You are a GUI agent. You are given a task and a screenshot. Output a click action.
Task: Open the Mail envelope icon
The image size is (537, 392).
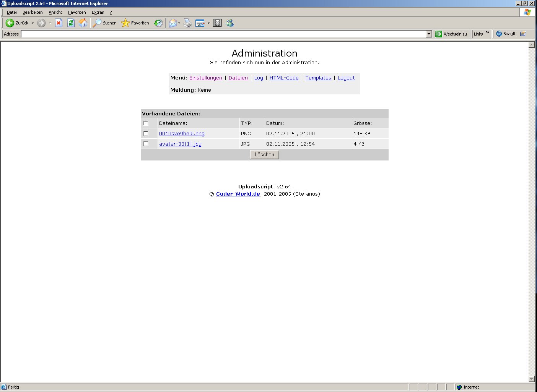click(173, 23)
